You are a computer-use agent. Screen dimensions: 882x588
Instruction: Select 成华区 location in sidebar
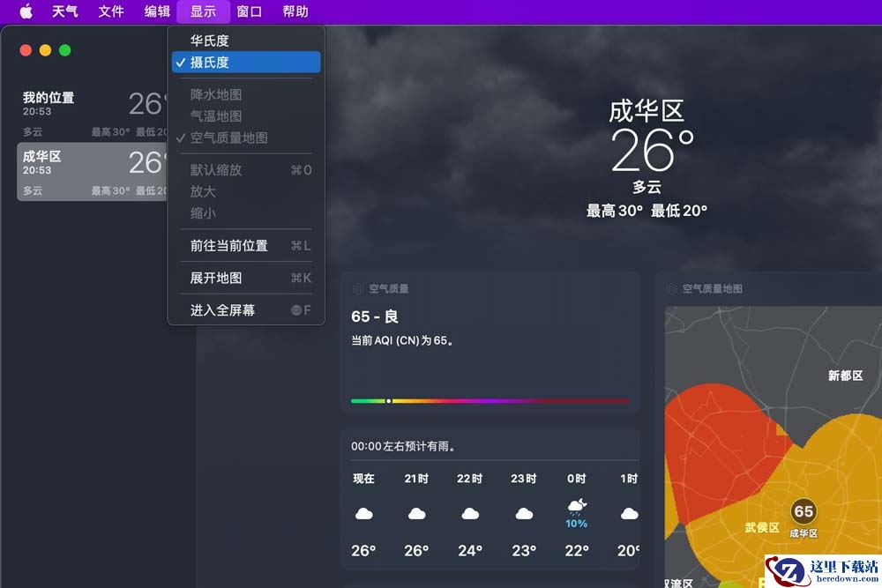(x=93, y=171)
